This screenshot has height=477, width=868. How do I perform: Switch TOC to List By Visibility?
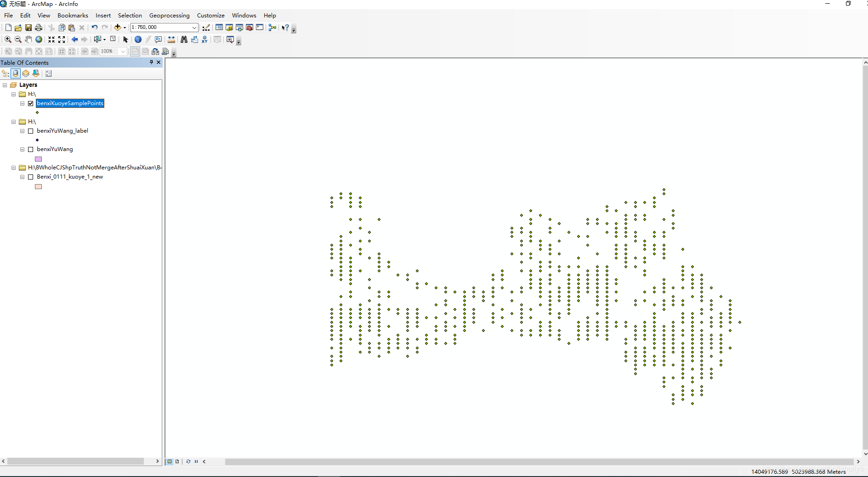point(26,73)
